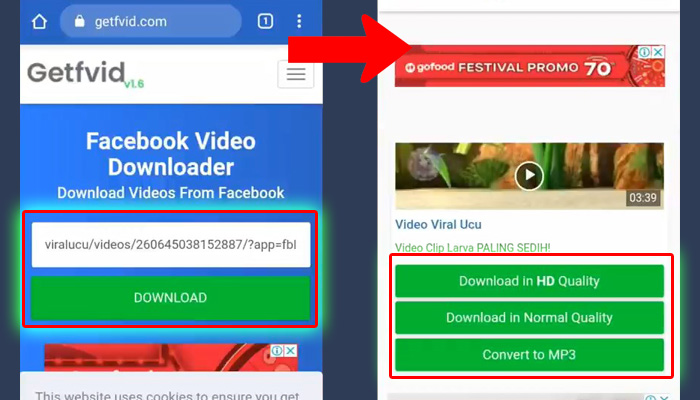The width and height of the screenshot is (700, 400).
Task: Click the Getfvid logo
Action: pos(76,73)
